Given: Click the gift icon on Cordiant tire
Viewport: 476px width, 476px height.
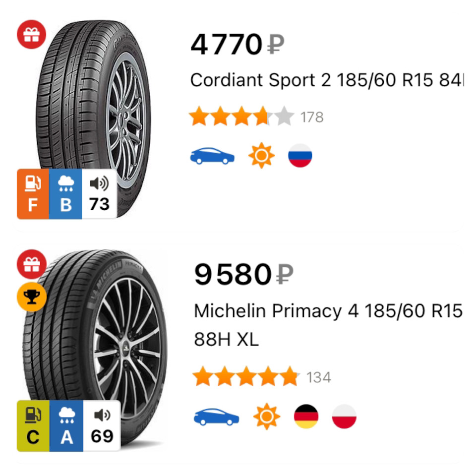Looking at the screenshot, I should point(32,35).
